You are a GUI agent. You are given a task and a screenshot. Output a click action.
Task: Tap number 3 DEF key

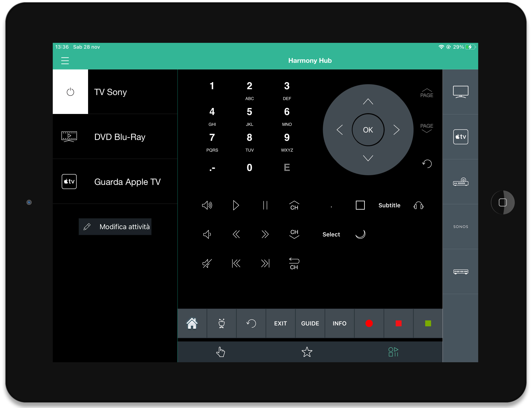point(287,91)
